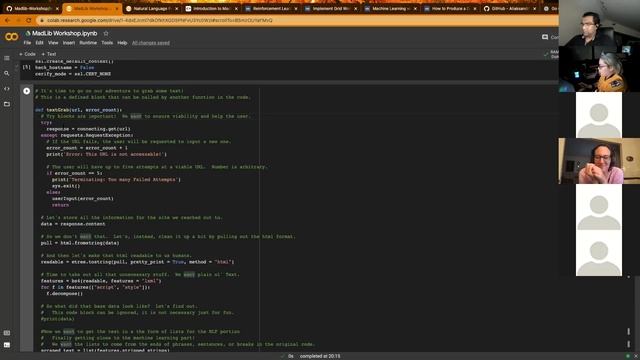Click the 'completed at 20:15' status text
The width and height of the screenshot is (640, 360).
[320, 356]
